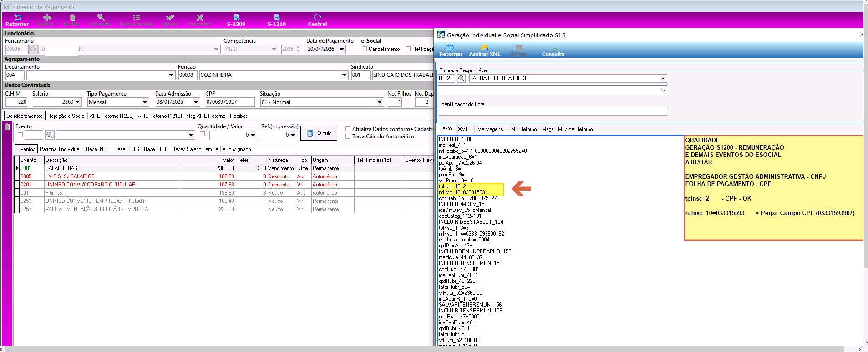Toggle Trava Cálculo Automático checkbox

click(348, 136)
